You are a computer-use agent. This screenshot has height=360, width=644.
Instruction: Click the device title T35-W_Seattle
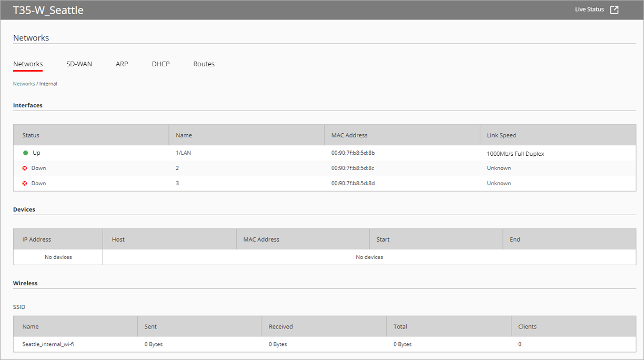coord(48,9)
